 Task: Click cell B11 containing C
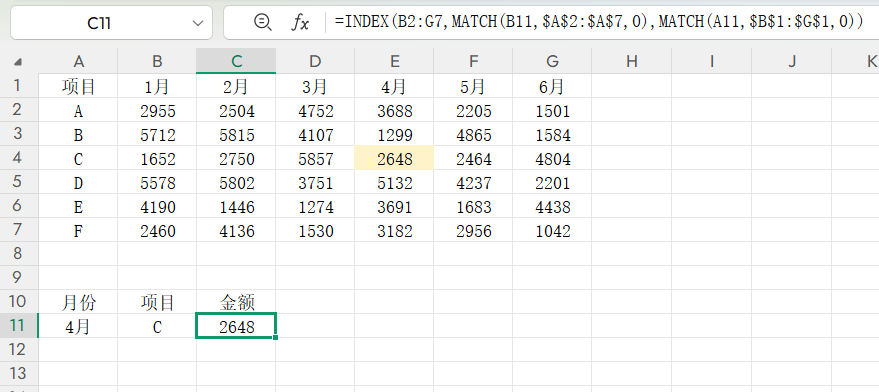coord(157,326)
